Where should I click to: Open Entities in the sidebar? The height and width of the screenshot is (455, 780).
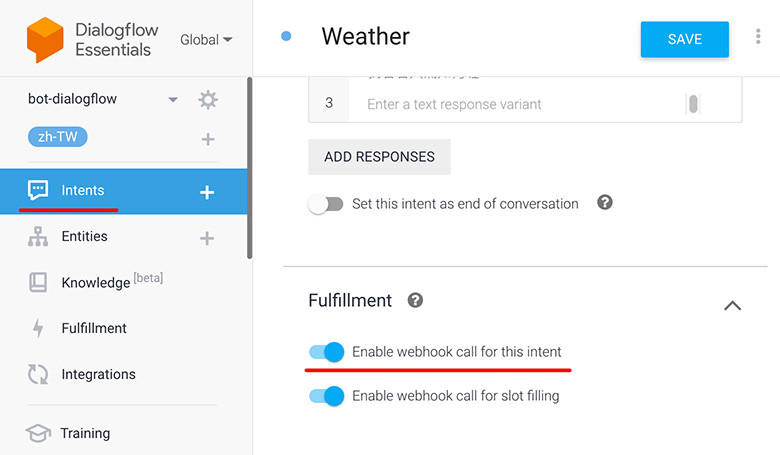coord(84,237)
